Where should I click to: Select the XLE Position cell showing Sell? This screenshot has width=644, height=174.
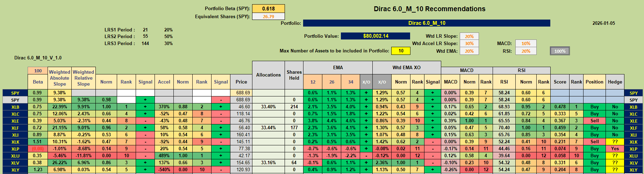[x=594, y=121]
